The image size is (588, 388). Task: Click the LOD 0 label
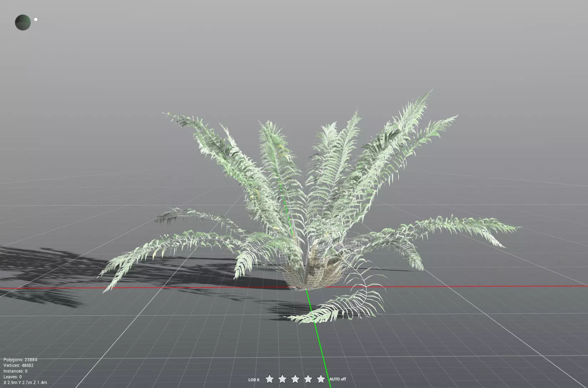[254, 380]
